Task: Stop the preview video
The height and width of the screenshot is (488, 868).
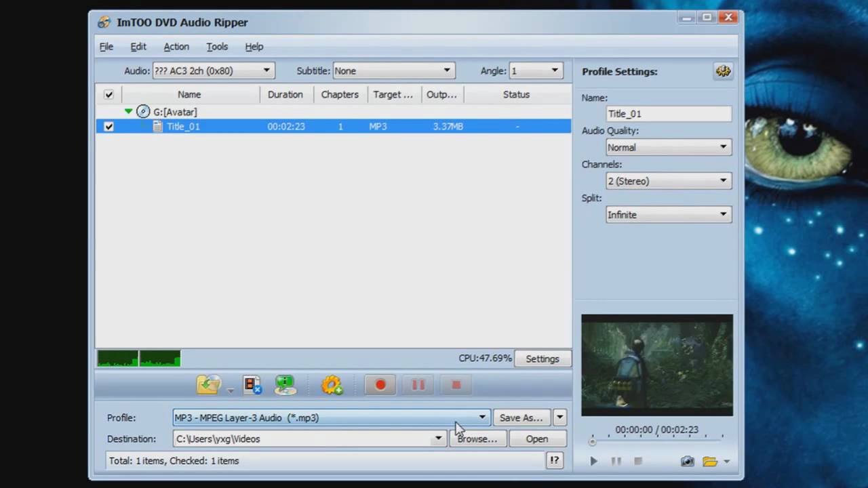Action: (x=637, y=461)
